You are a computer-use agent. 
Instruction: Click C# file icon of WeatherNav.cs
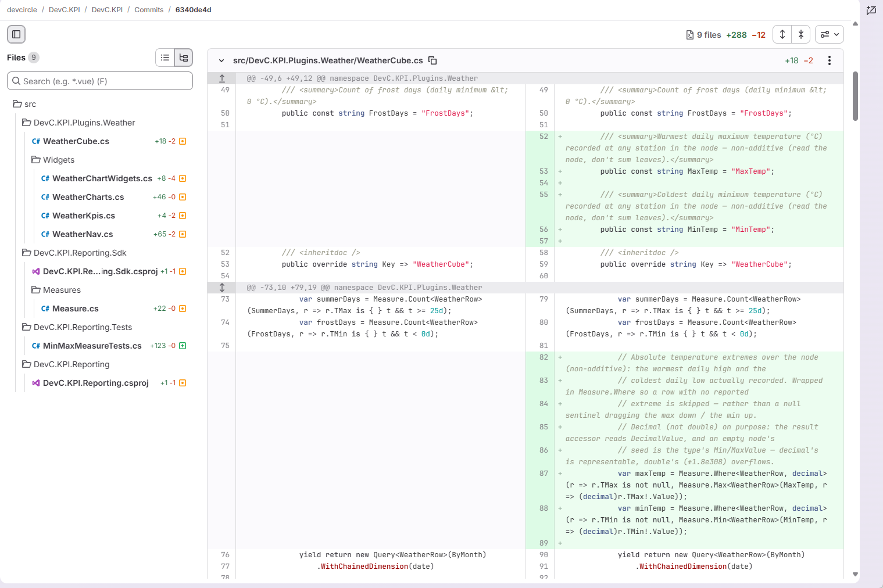[x=45, y=234]
